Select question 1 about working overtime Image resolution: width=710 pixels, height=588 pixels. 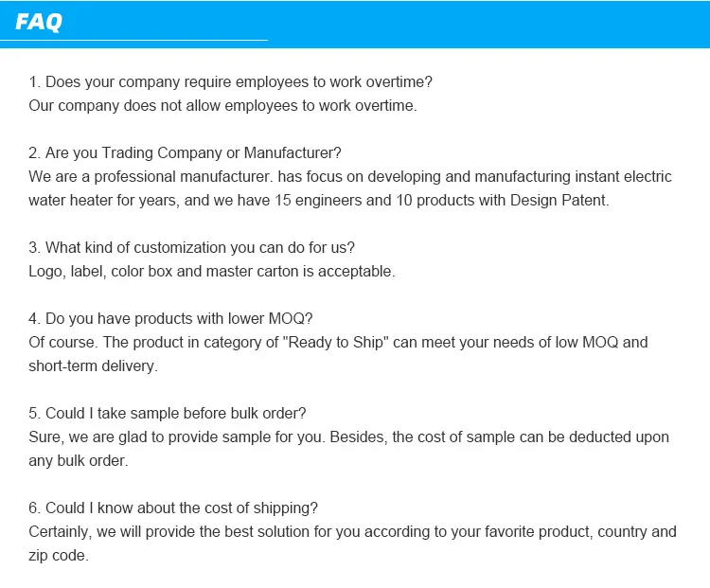coord(230,82)
